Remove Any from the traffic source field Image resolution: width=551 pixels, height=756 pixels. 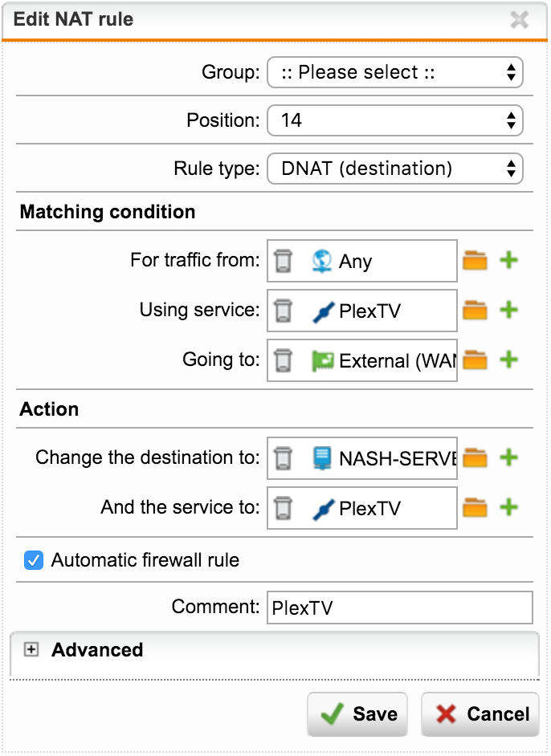[283, 261]
